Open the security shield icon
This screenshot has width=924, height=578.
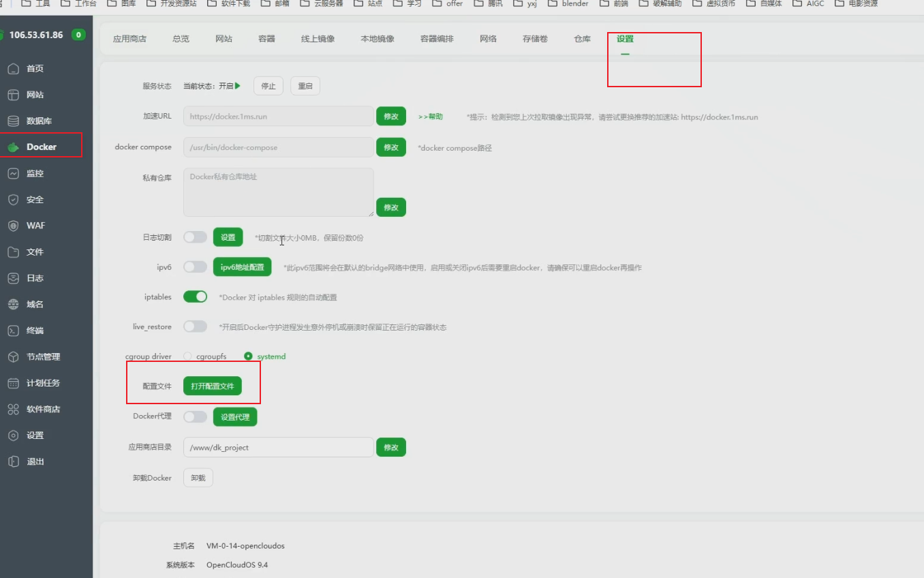(13, 200)
